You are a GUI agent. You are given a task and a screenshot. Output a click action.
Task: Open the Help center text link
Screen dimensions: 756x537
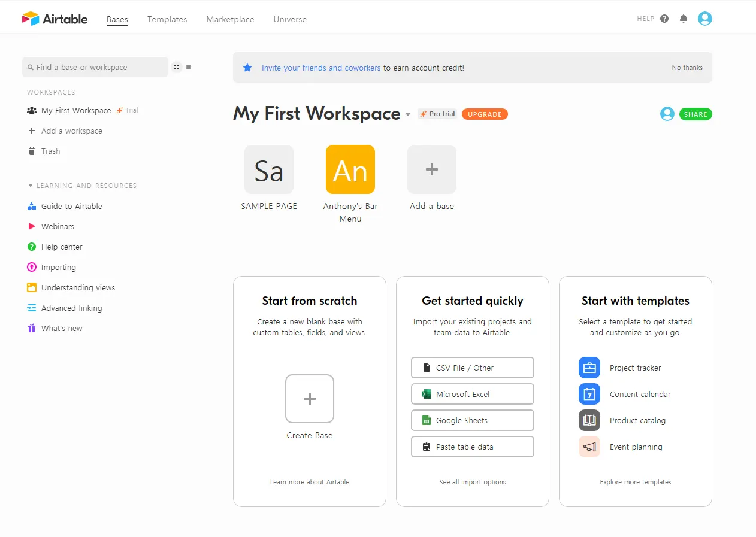pyautogui.click(x=62, y=247)
